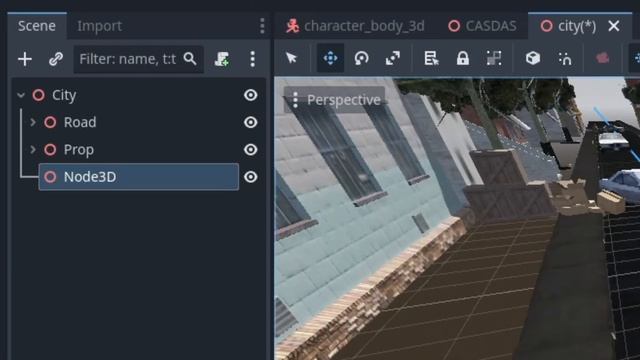Open the character_body_3d scene tab
Screen dimensions: 640x360
355,26
